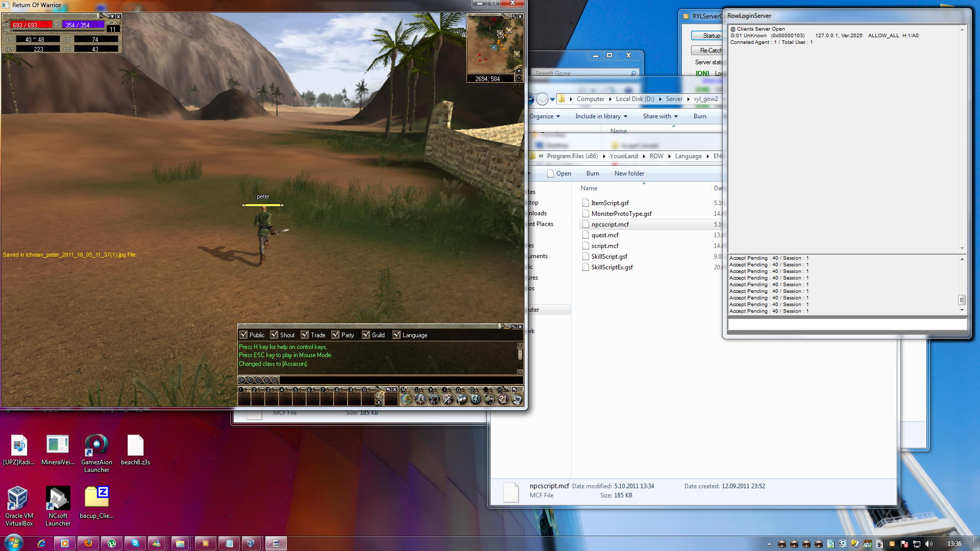Image resolution: width=980 pixels, height=551 pixels.
Task: Toggle the Shout chat checkbox
Action: pos(275,335)
